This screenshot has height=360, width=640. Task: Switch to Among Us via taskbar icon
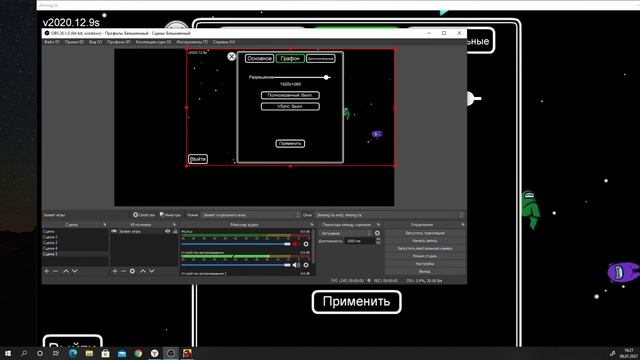187,353
